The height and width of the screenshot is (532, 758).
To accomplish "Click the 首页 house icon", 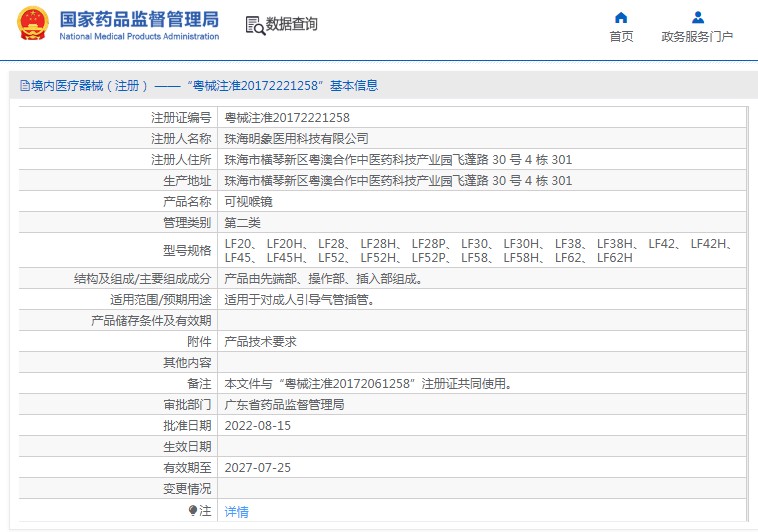I will pos(621,17).
